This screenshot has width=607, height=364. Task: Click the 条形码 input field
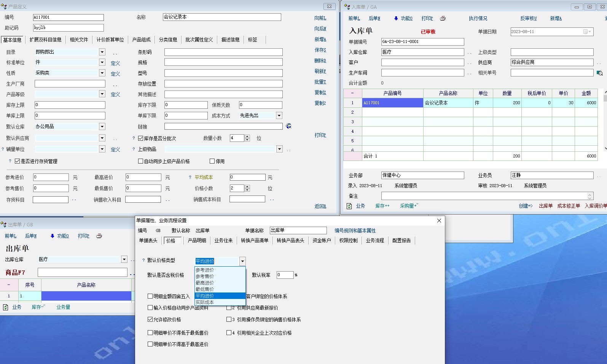coord(223,52)
